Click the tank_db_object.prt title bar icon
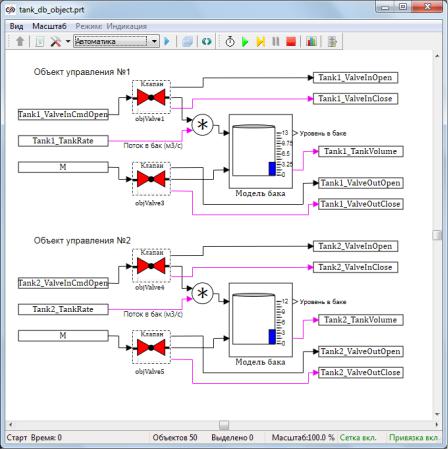The image size is (448, 449). pyautogui.click(x=11, y=10)
